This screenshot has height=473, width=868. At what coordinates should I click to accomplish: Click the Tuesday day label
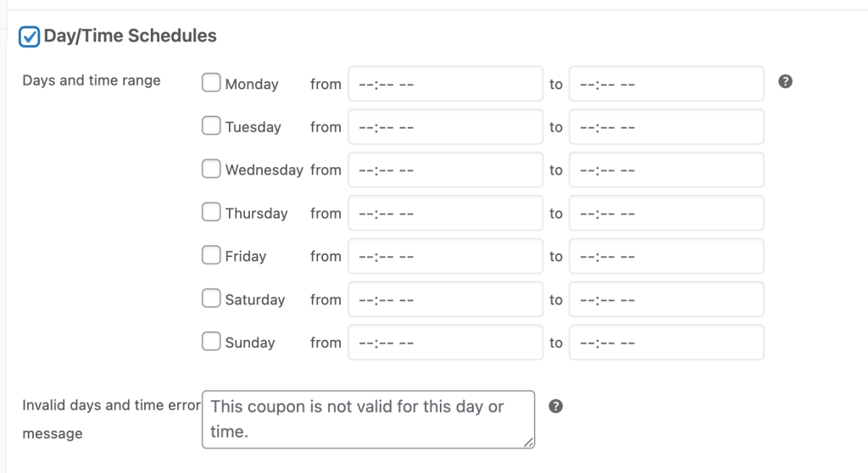[253, 127]
